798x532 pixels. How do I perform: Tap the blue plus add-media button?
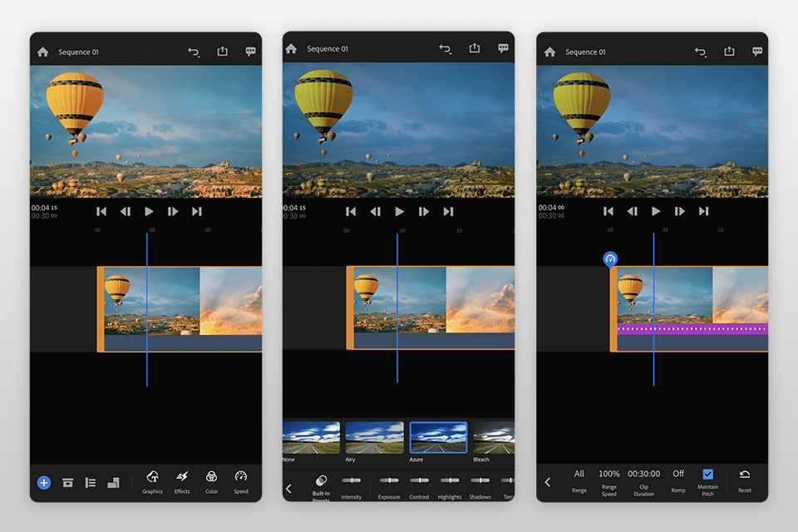click(x=44, y=483)
